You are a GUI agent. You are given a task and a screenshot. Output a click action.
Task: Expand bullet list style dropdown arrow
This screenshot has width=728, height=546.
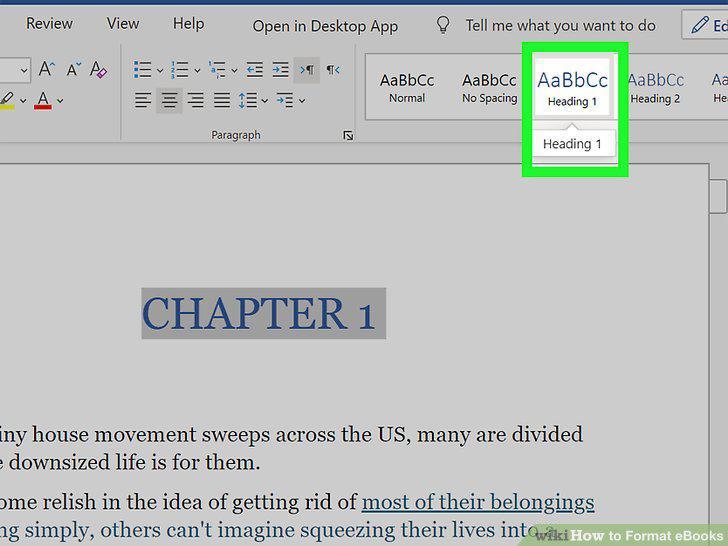click(160, 71)
